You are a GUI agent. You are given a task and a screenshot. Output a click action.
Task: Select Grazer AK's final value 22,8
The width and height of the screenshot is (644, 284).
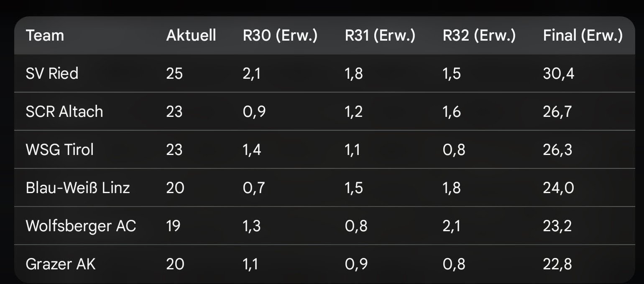[557, 264]
